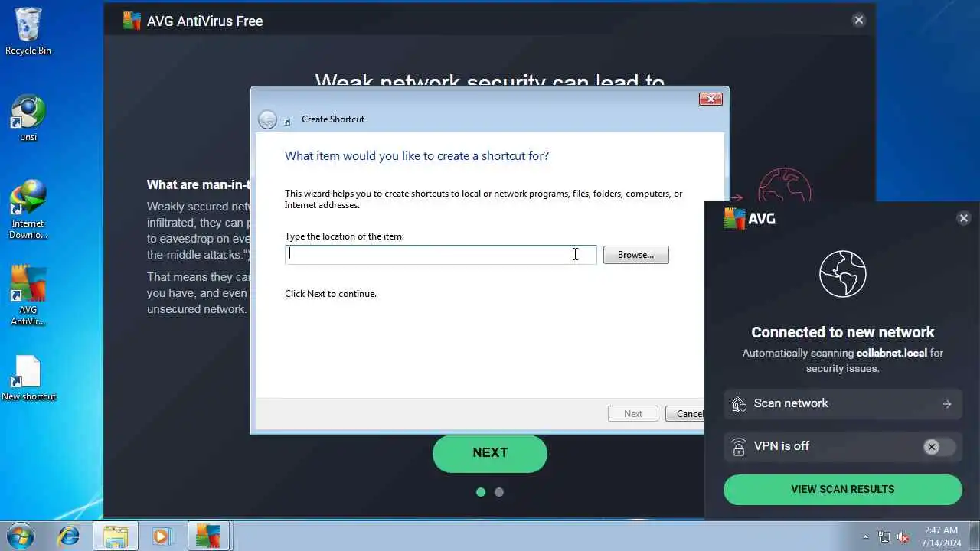Click the 'What are man-in-t' heading text
The image size is (980, 551).
(x=198, y=184)
